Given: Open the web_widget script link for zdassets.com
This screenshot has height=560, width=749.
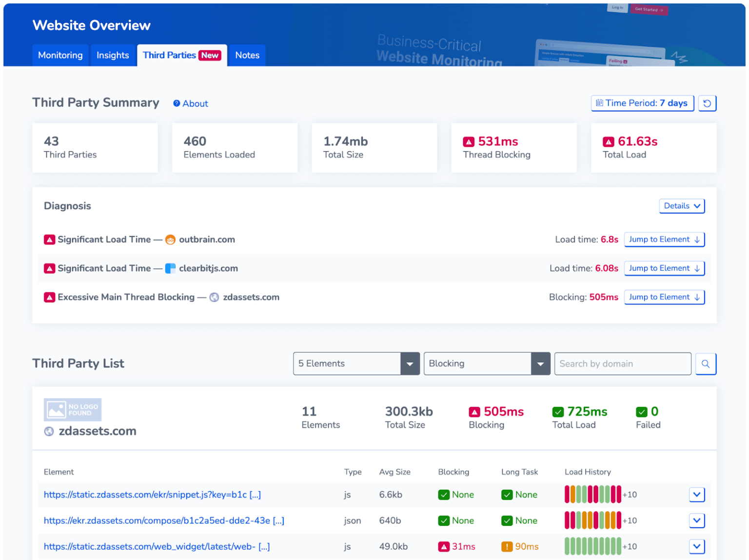Looking at the screenshot, I should [156, 546].
